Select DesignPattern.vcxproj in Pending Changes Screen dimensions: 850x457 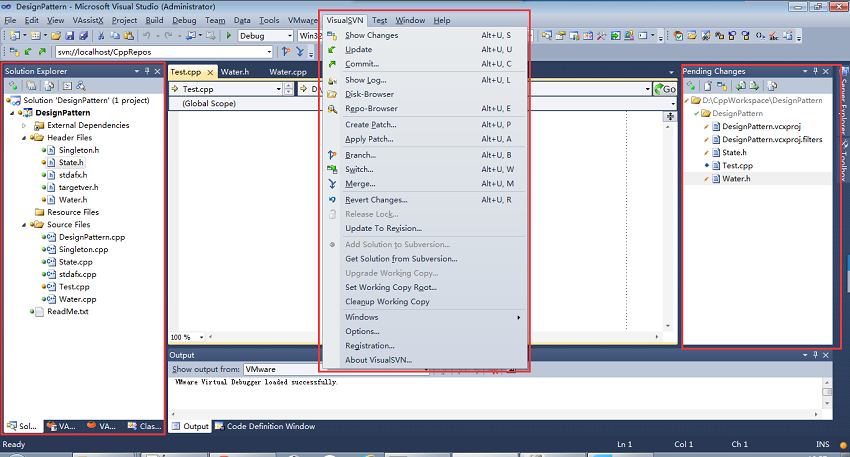[761, 126]
